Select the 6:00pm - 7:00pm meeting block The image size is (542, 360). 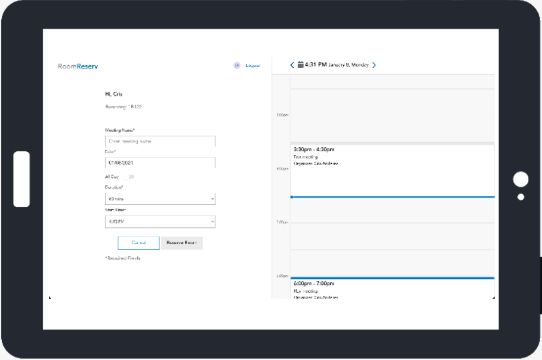click(x=392, y=288)
